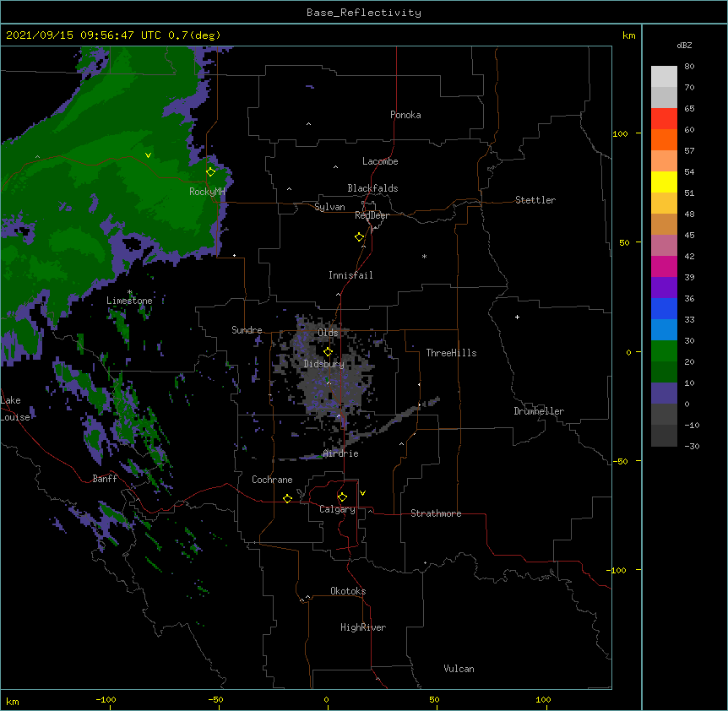
Task: Click the Lake Louise label
Action: coord(14,409)
